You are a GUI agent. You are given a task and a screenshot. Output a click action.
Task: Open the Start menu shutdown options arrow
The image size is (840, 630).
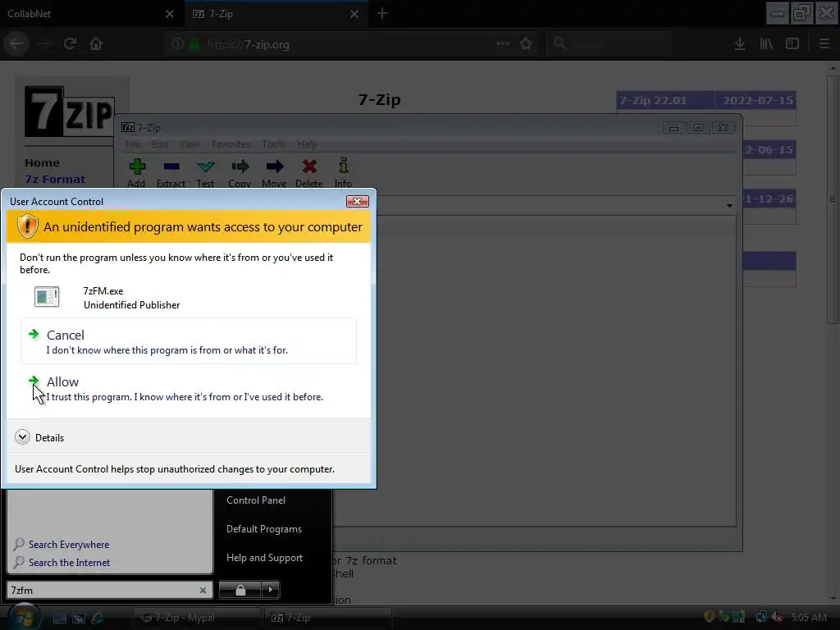[271, 590]
